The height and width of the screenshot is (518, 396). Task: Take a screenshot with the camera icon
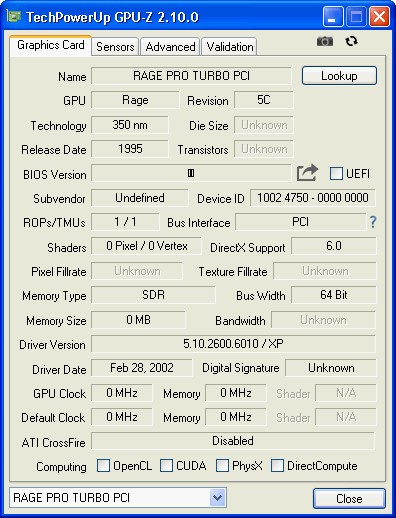click(325, 41)
